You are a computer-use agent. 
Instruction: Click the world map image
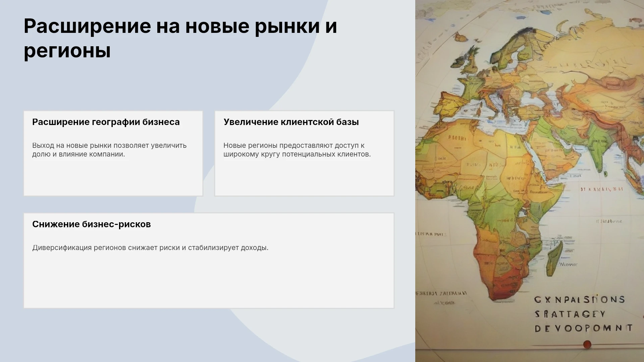click(x=530, y=181)
